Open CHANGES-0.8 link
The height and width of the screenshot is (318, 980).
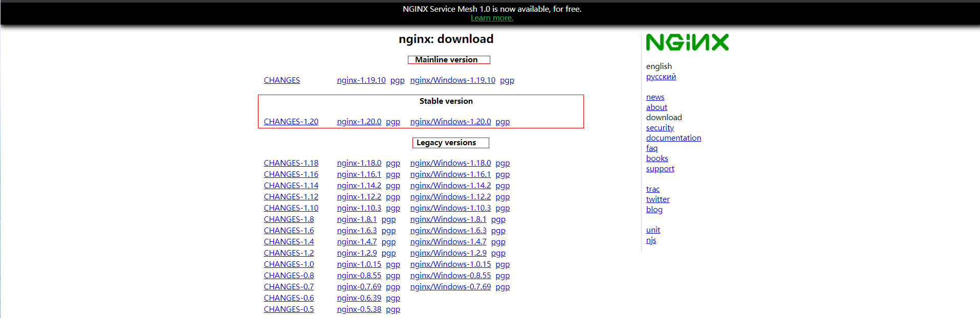289,276
